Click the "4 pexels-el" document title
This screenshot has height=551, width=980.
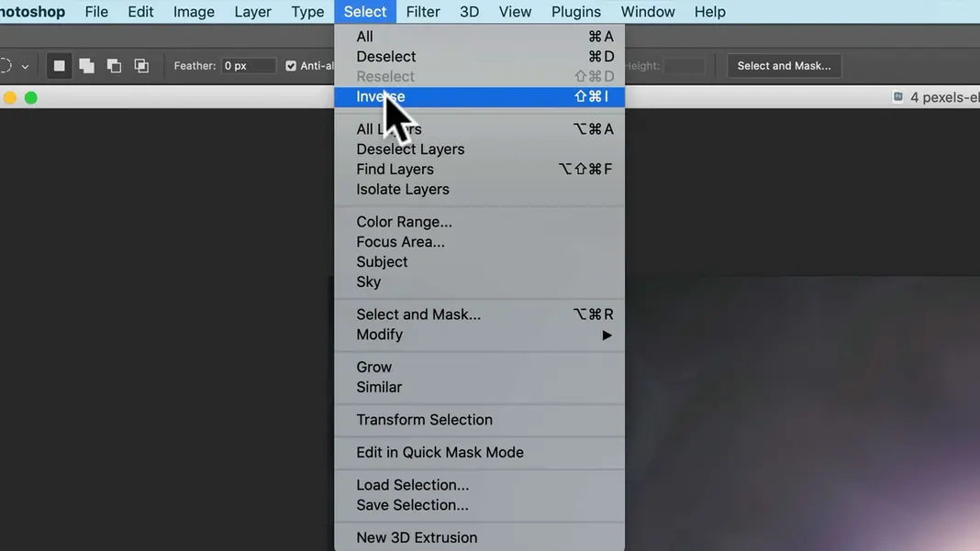tap(945, 97)
